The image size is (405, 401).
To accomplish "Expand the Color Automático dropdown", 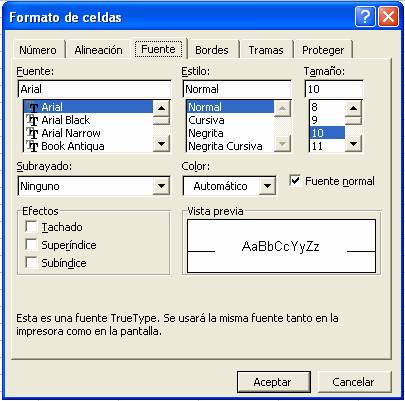I will [x=267, y=186].
